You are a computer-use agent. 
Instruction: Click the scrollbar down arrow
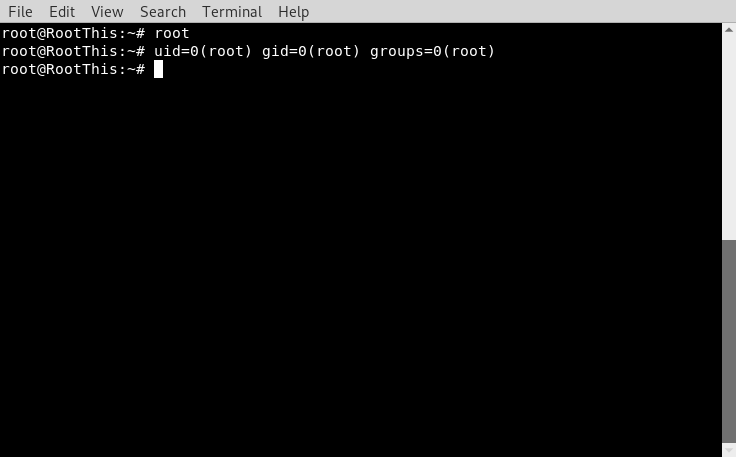pos(729,450)
